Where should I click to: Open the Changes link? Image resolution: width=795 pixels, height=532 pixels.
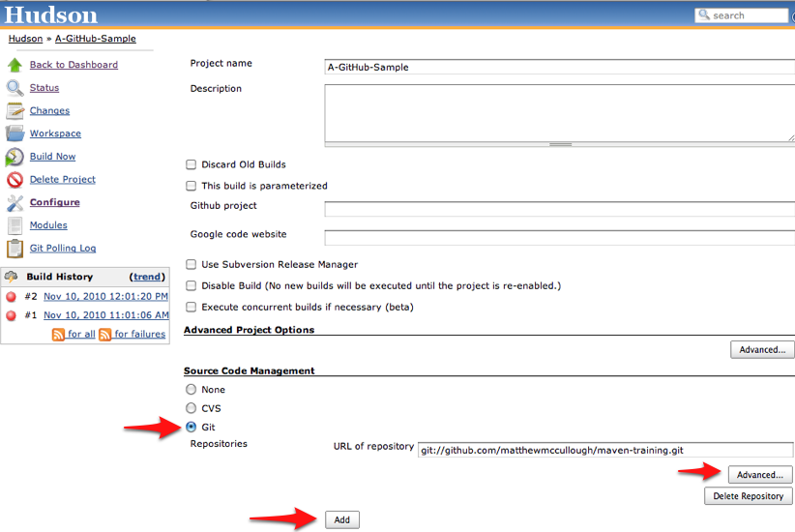click(x=49, y=110)
